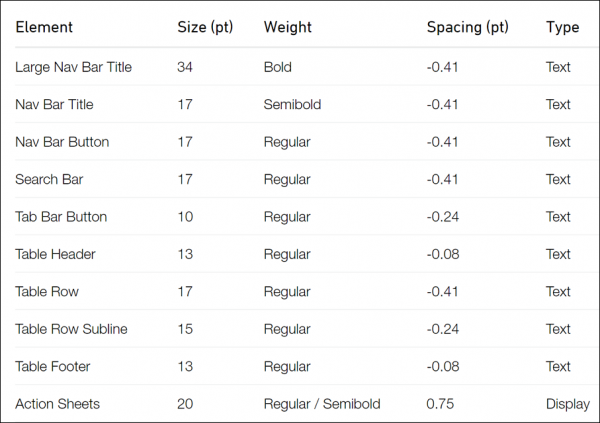This screenshot has width=600, height=423.
Task: Select the Tab Bar Button row label
Action: click(61, 217)
